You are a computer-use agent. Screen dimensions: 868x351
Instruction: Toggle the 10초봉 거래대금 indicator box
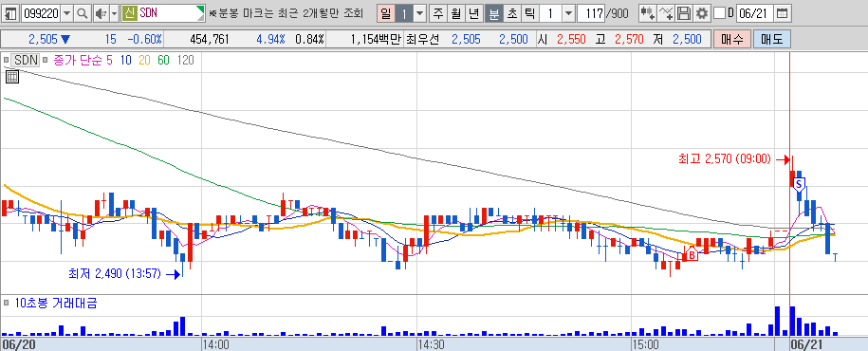[x=6, y=303]
